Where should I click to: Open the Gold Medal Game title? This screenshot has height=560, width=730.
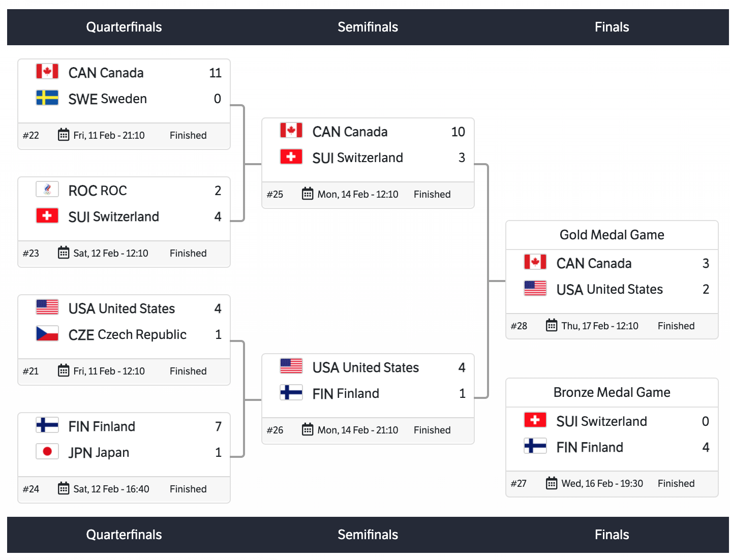[x=612, y=235]
